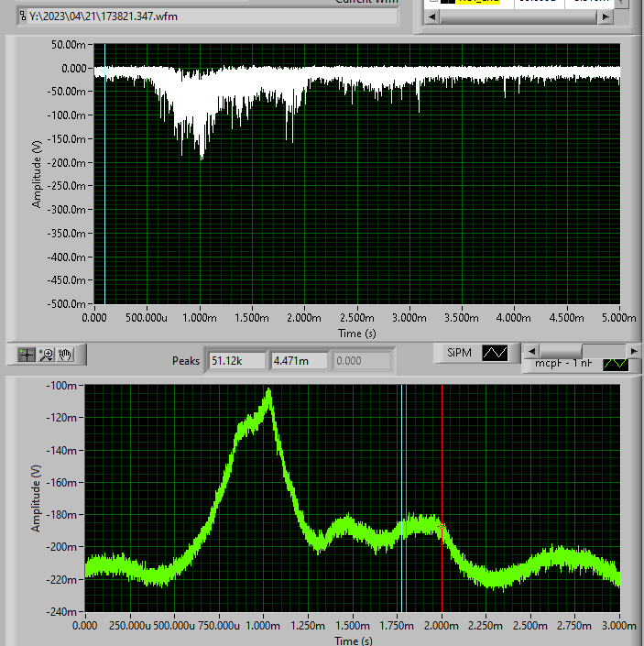Click lower graph Amplitude (V) axis title
Viewport: 644px width, 646px height.
(37, 498)
